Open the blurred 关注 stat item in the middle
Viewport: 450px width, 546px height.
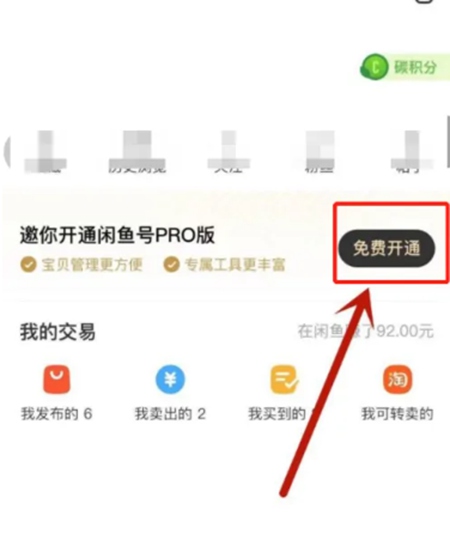point(228,152)
